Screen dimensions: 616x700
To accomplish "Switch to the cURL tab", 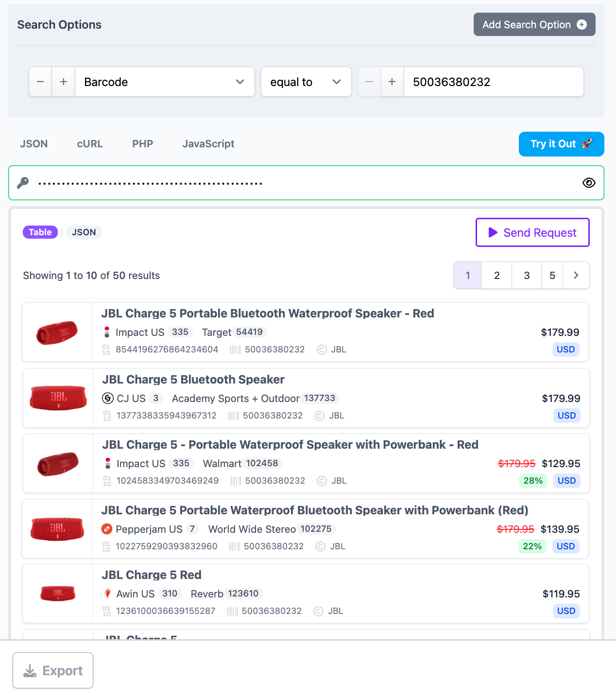I will (90, 144).
